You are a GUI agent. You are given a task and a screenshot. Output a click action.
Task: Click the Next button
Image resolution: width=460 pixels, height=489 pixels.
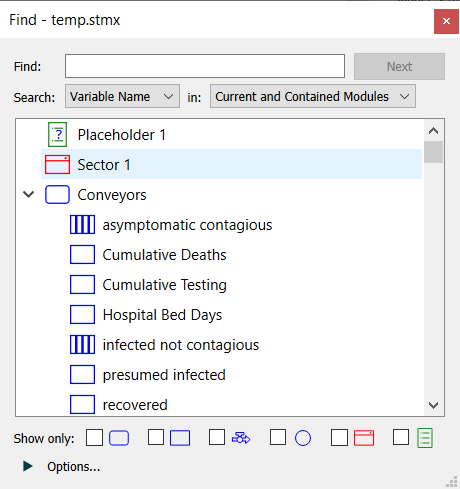click(399, 66)
